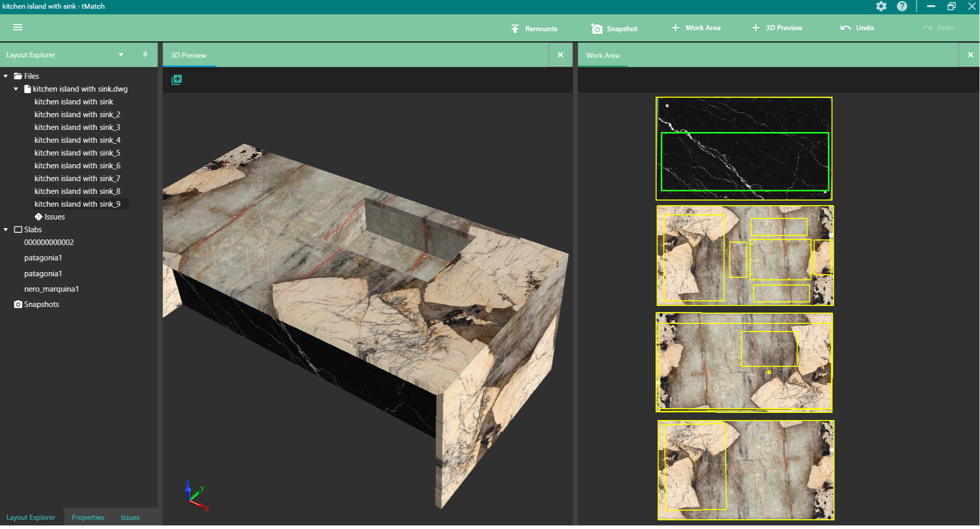The height and width of the screenshot is (529, 980).
Task: Select the nero_marquina1 slab
Action: click(51, 289)
